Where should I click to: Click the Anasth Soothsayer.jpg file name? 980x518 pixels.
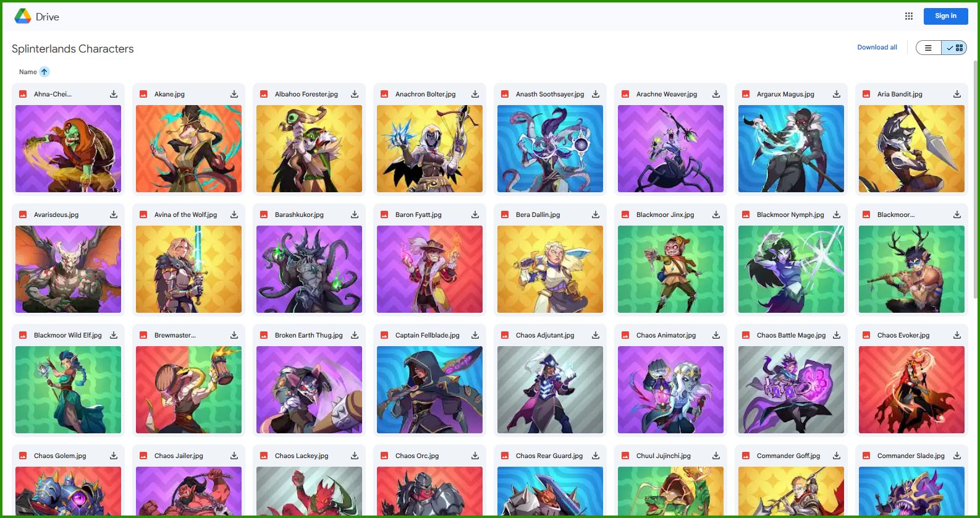550,94
